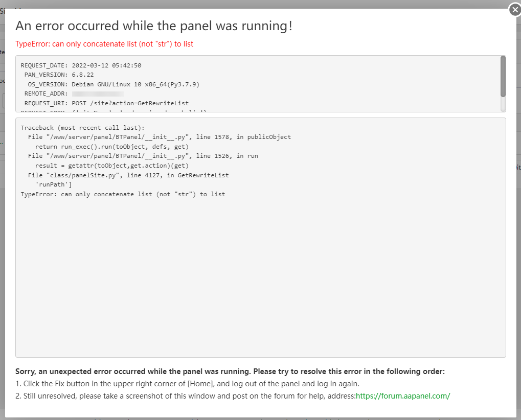Click the PAN_VERSION 6.8.22 line
This screenshot has width=521, height=420.
(59, 75)
